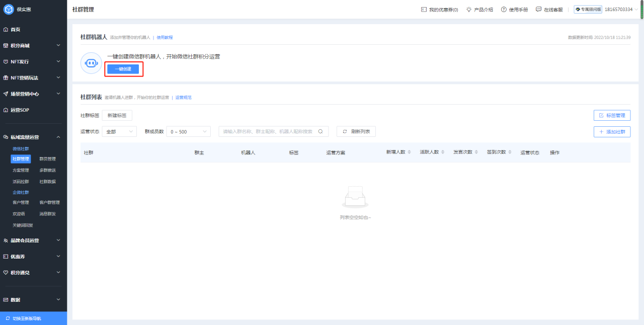Screen dimensions: 644x325
Task: Click the search magnifier in the group search box
Action: pos(320,131)
